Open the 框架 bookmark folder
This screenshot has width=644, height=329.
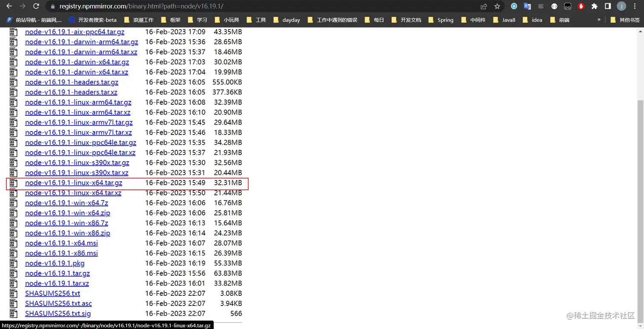coord(171,20)
